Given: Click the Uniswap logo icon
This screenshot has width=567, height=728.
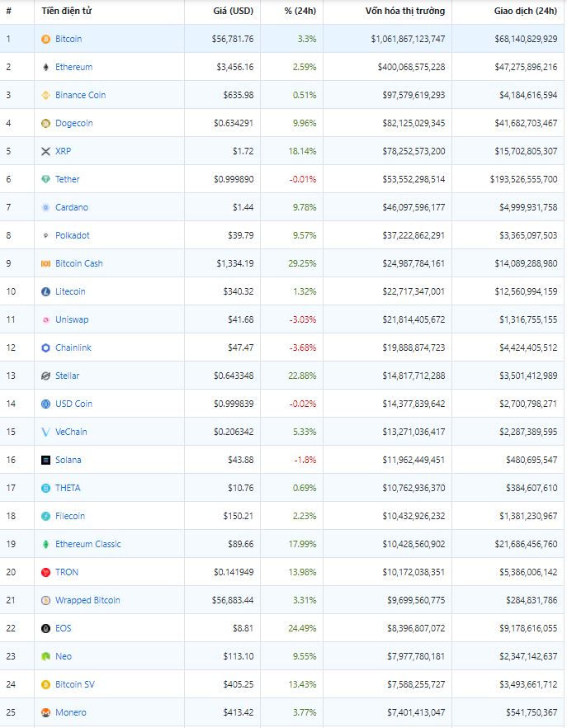Looking at the screenshot, I should click(45, 320).
